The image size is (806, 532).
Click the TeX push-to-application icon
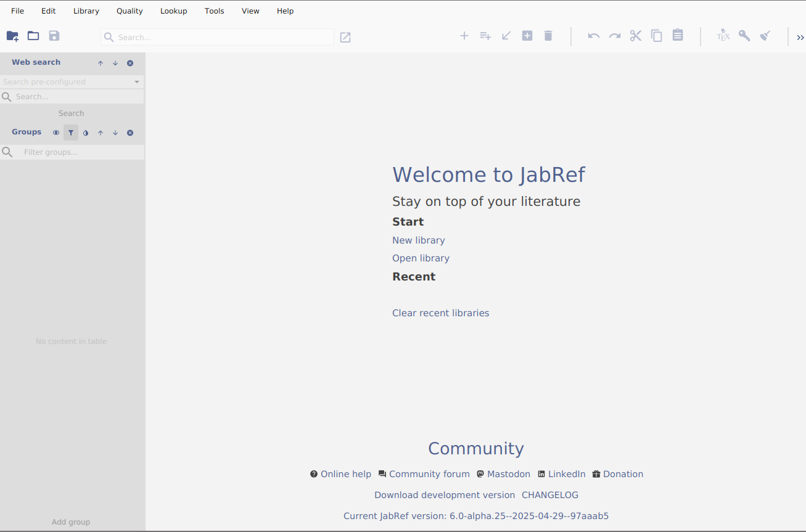(x=723, y=35)
